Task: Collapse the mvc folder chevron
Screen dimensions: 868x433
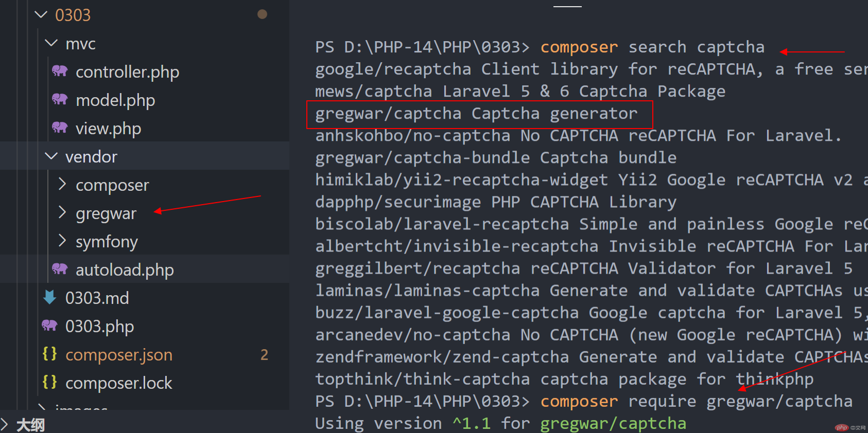Action: coord(51,43)
